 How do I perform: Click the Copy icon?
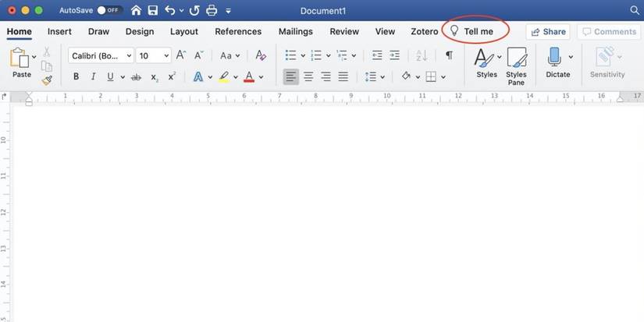coord(46,66)
